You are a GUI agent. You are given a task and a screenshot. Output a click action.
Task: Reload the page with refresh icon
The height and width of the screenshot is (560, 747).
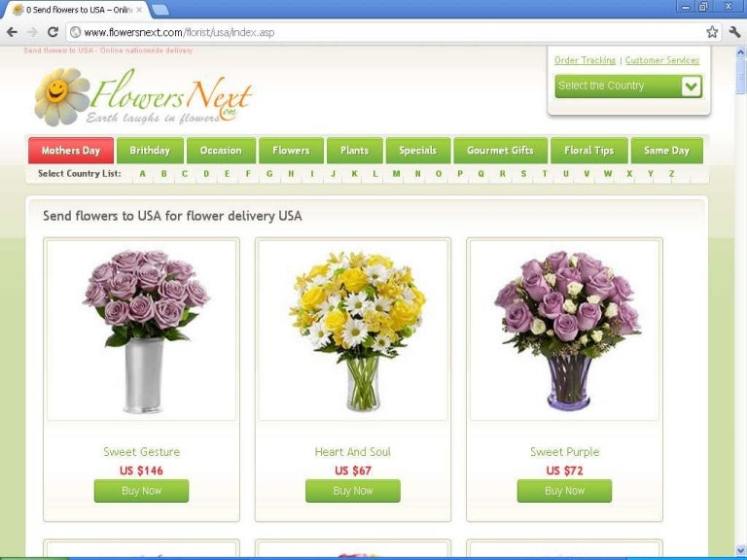(53, 32)
